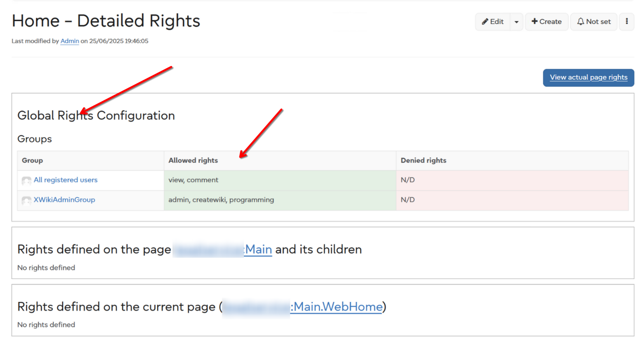This screenshot has height=344, width=644.
Task: Open the Admin user profile link
Action: [x=69, y=41]
